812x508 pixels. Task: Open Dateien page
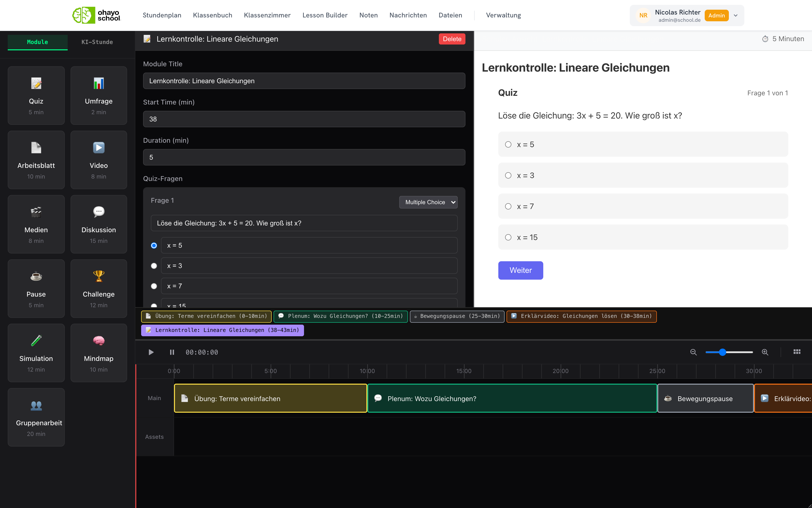[450, 15]
